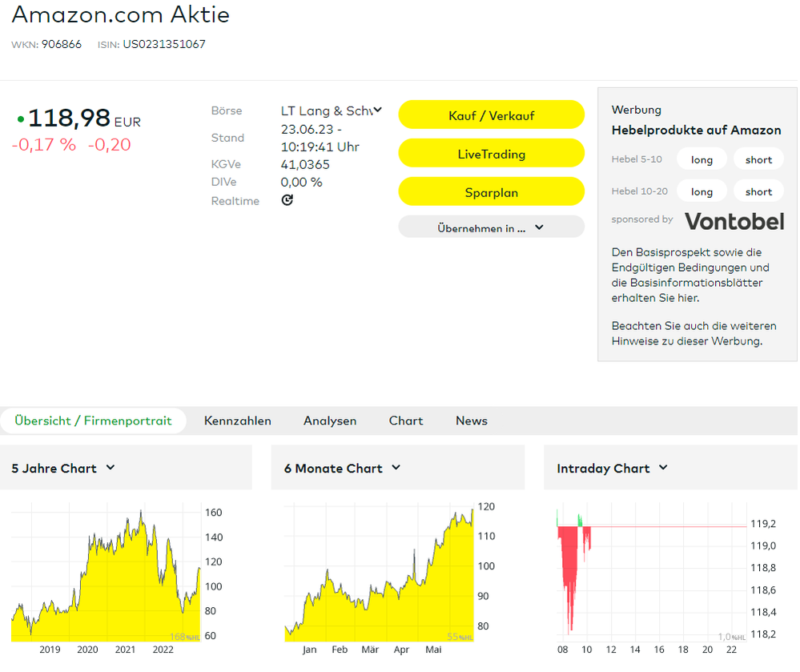Click the Vontobel sponsor logo
The height and width of the screenshot is (672, 800).
pyautogui.click(x=733, y=220)
